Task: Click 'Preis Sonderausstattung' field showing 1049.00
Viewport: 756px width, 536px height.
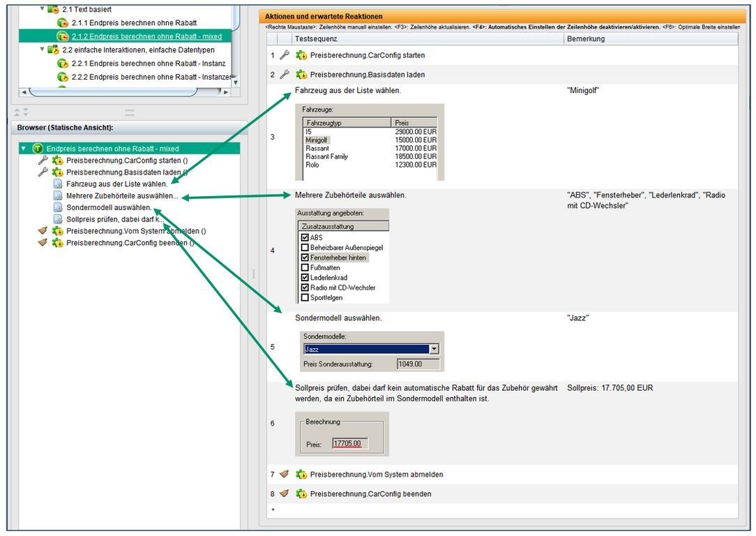Action: 418,364
